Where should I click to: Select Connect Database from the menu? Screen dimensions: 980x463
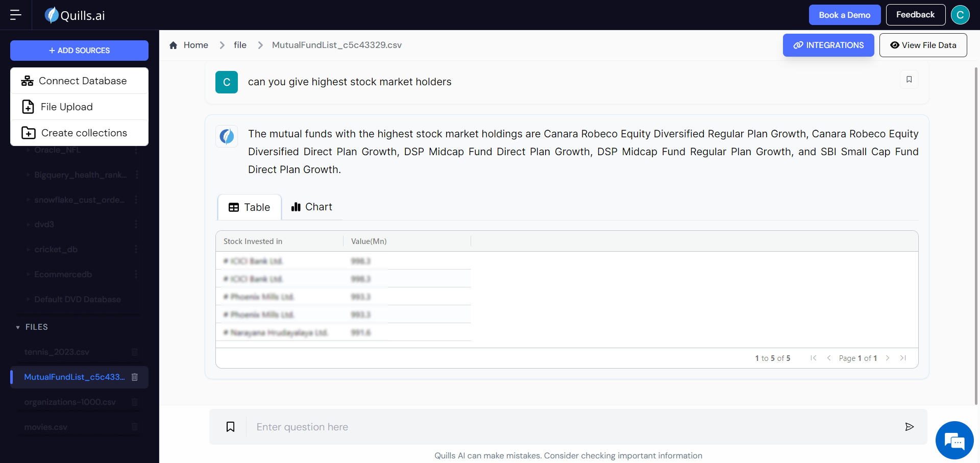pyautogui.click(x=79, y=81)
